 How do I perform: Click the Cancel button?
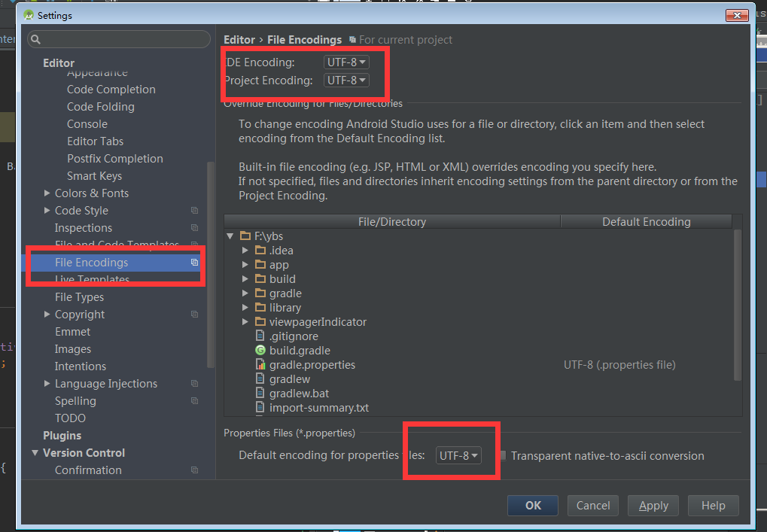[x=593, y=505]
